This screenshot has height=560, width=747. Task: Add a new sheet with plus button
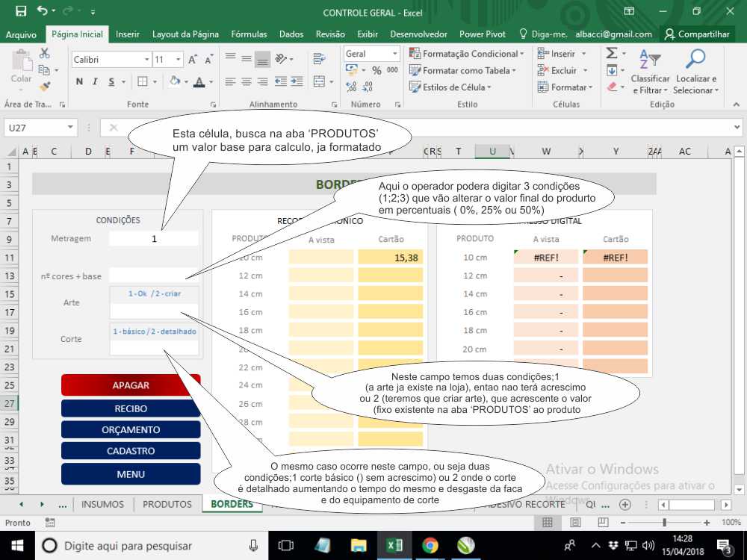coord(625,504)
